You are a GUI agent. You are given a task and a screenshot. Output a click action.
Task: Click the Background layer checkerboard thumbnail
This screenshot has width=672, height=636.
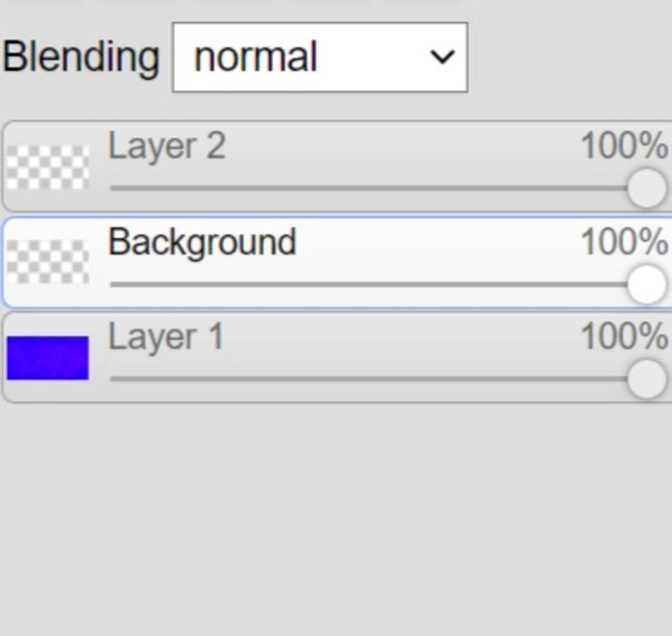(x=48, y=261)
